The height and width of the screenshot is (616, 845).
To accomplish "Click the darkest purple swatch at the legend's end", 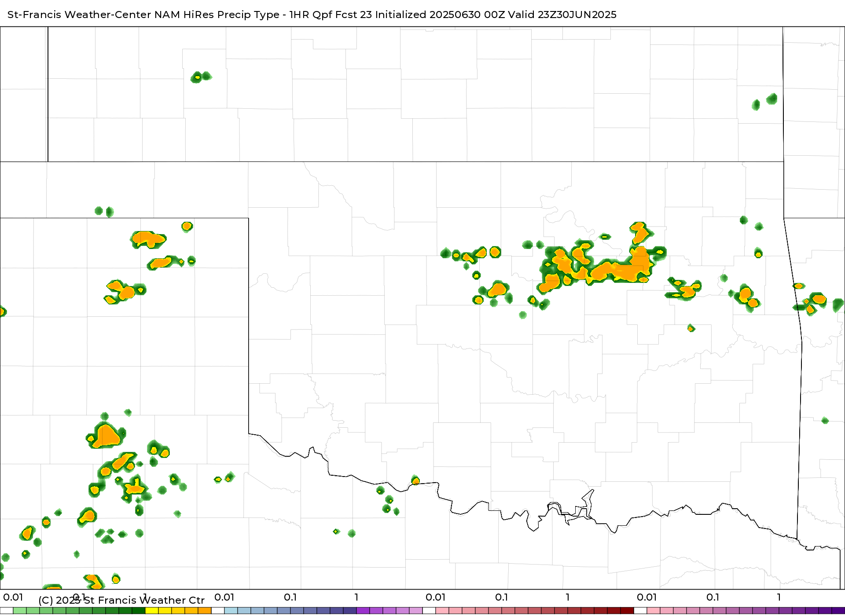I will click(x=838, y=611).
